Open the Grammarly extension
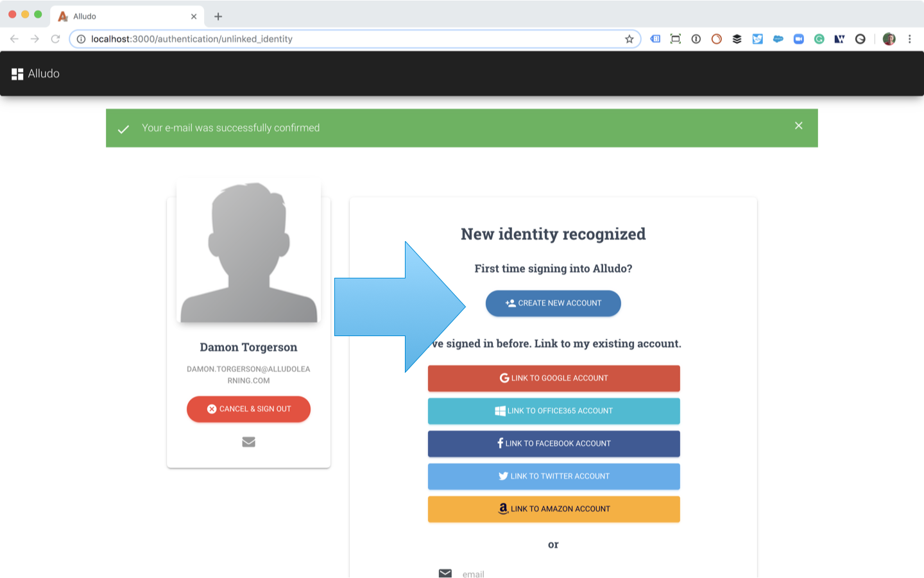This screenshot has height=578, width=924. coord(819,39)
